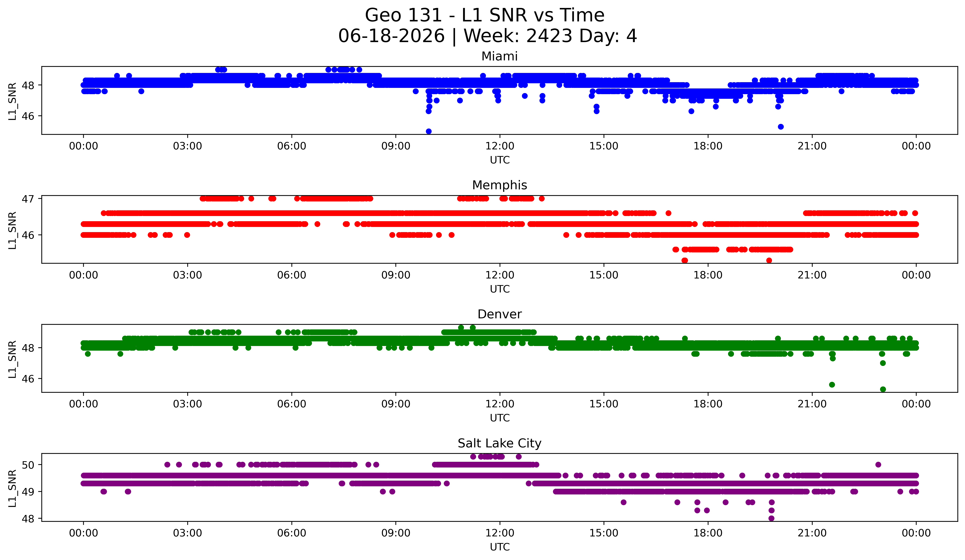Click the 12:00 tick label under Miami plot
965x560 pixels.
(499, 146)
